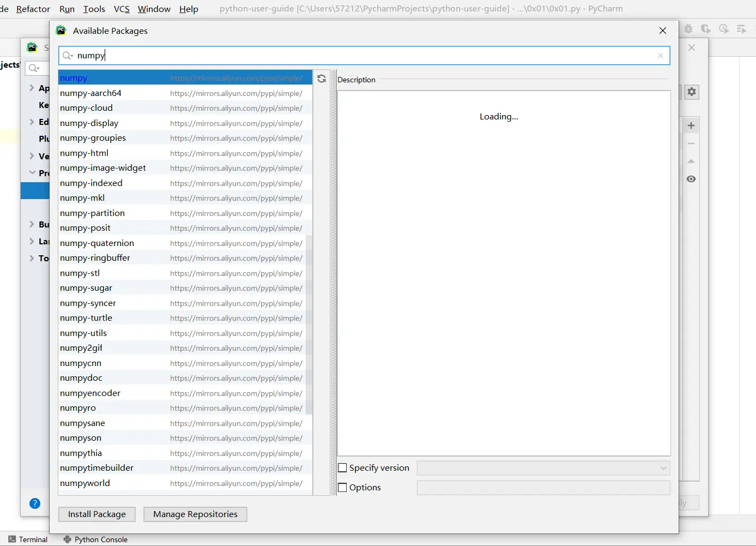Select numpy-syncer package
The height and width of the screenshot is (546, 756).
click(185, 303)
